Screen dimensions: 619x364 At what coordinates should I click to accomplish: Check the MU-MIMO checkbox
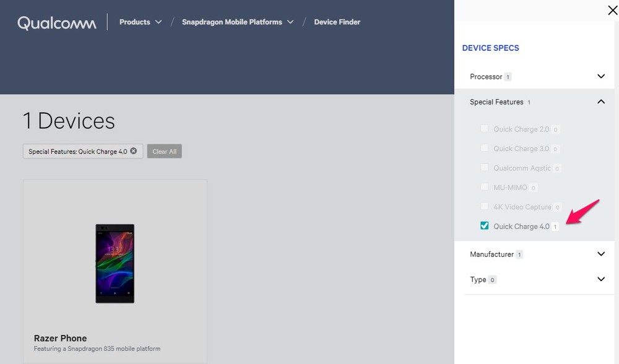pyautogui.click(x=485, y=186)
